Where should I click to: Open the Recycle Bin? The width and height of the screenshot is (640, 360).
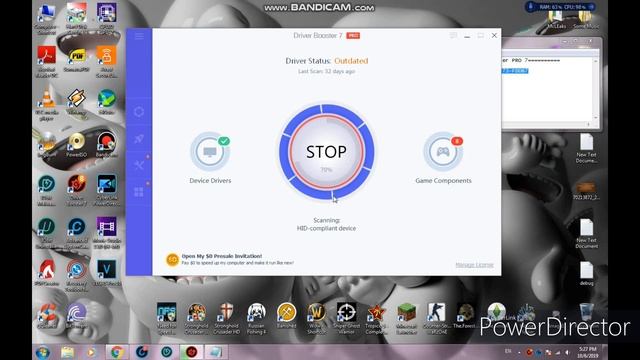coord(587,312)
